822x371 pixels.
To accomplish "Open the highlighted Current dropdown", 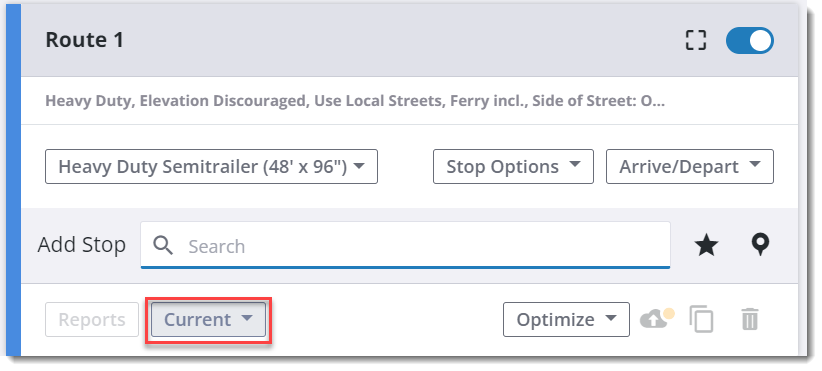I will coord(209,320).
